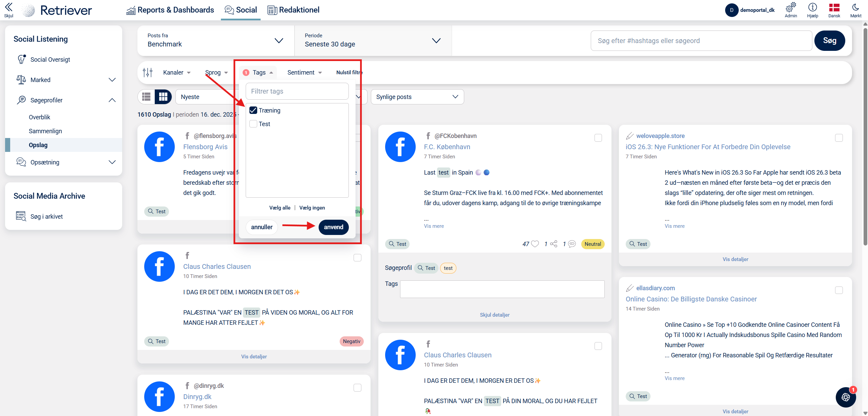Open Admin settings gear icon
868x416 pixels.
coord(791,7)
